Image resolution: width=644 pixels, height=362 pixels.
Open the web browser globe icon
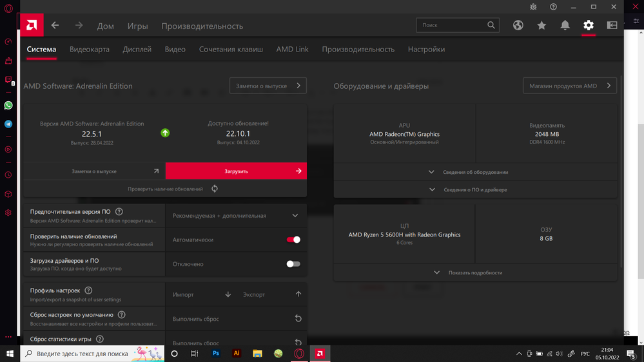[x=518, y=25]
